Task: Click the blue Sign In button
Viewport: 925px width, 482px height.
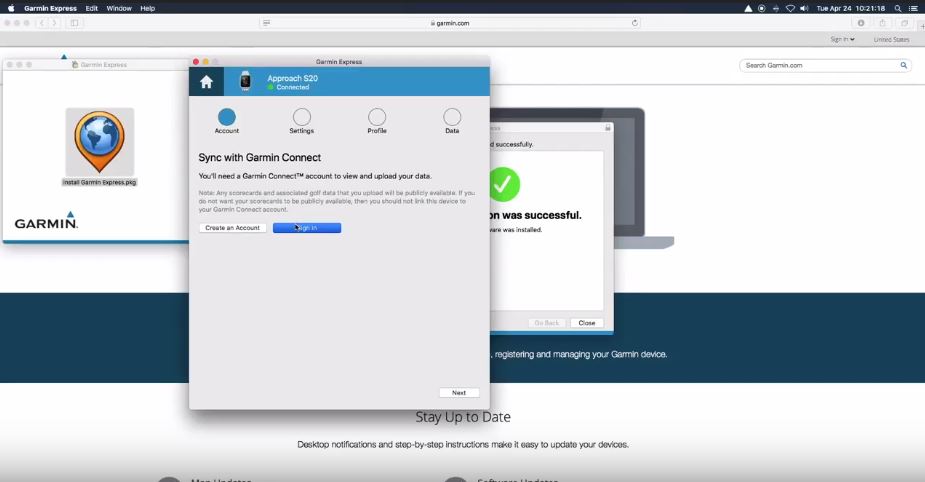Action: 307,228
